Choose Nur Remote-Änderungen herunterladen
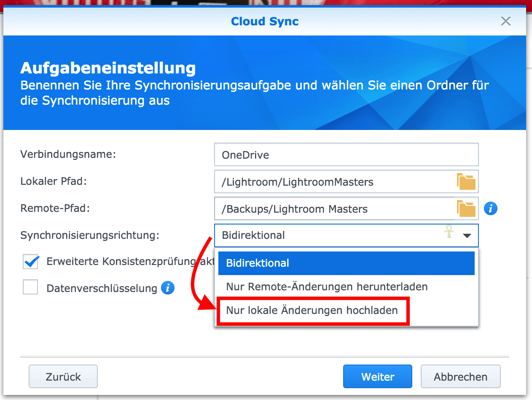Viewport: 532px width, 400px height. 347,287
